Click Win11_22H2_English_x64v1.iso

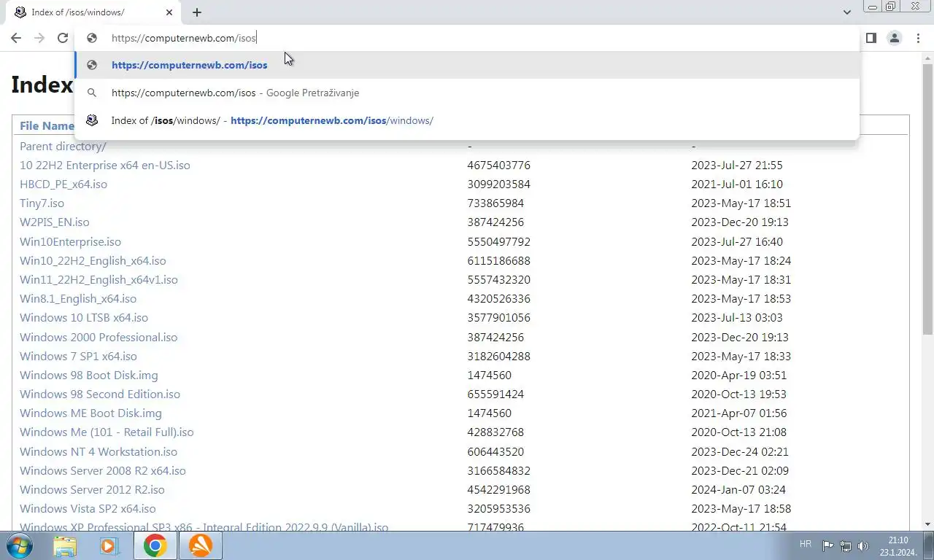tap(99, 279)
